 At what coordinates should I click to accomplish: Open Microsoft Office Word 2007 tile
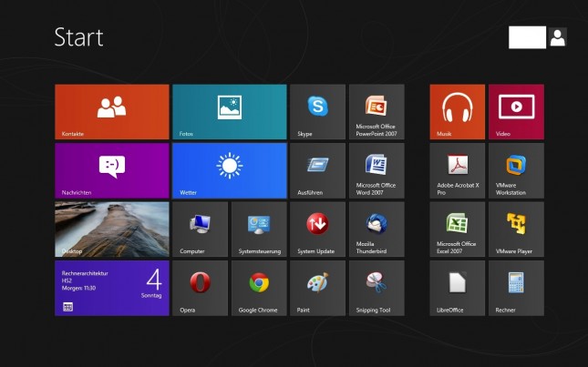coord(377,170)
